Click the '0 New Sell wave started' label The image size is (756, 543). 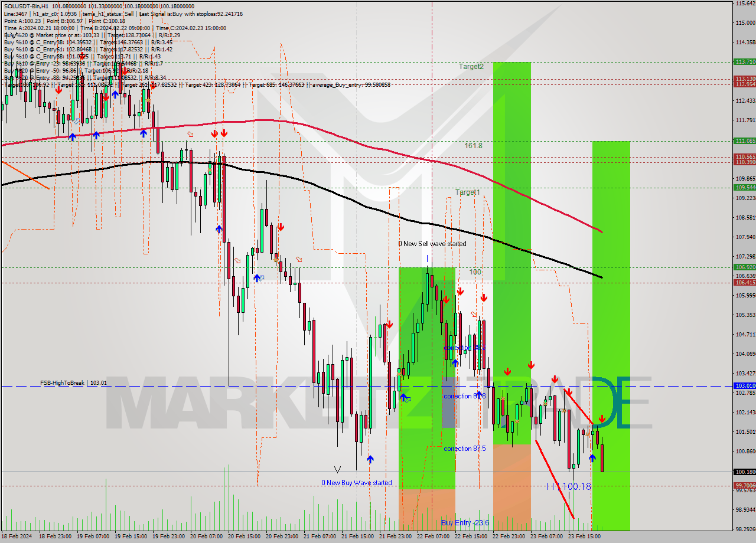[x=432, y=243]
